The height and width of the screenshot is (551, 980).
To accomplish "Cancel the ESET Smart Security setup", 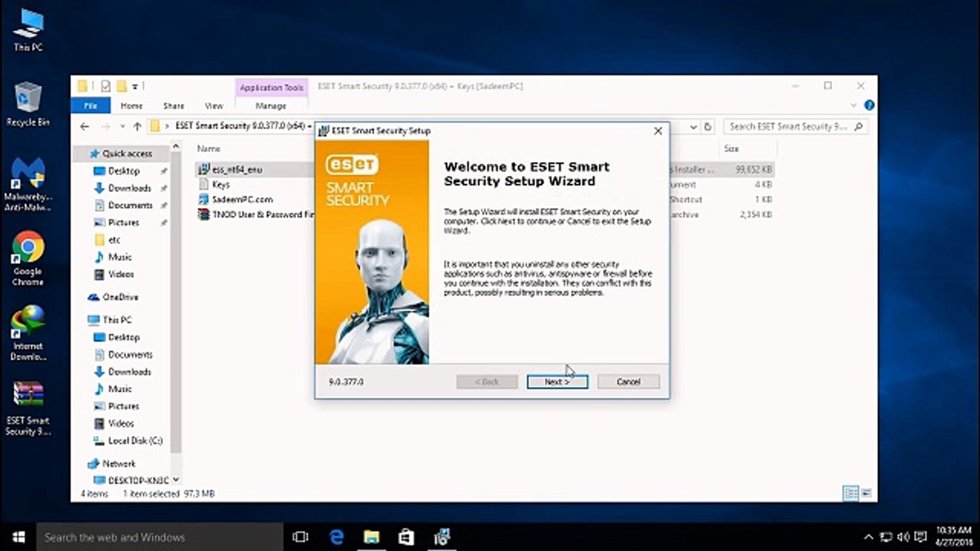I will [x=628, y=382].
